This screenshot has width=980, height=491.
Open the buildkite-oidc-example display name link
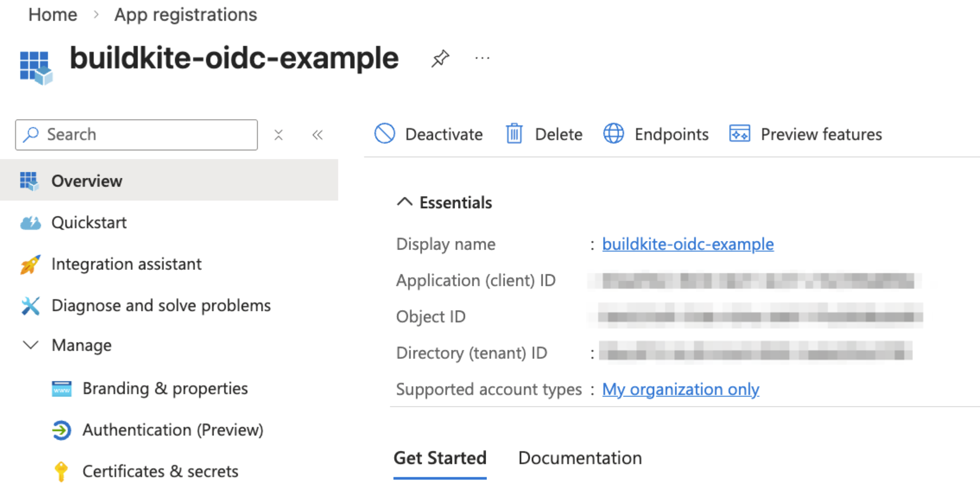(688, 244)
